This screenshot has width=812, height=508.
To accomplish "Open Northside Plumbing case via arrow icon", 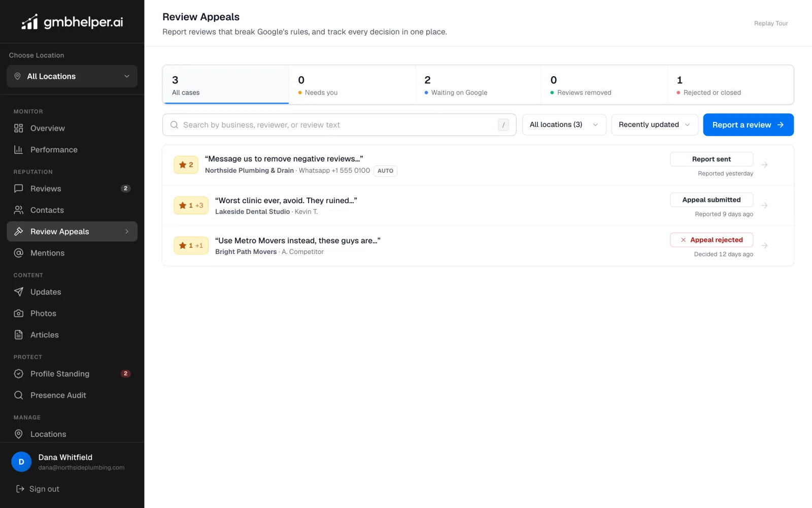I will 765,165.
